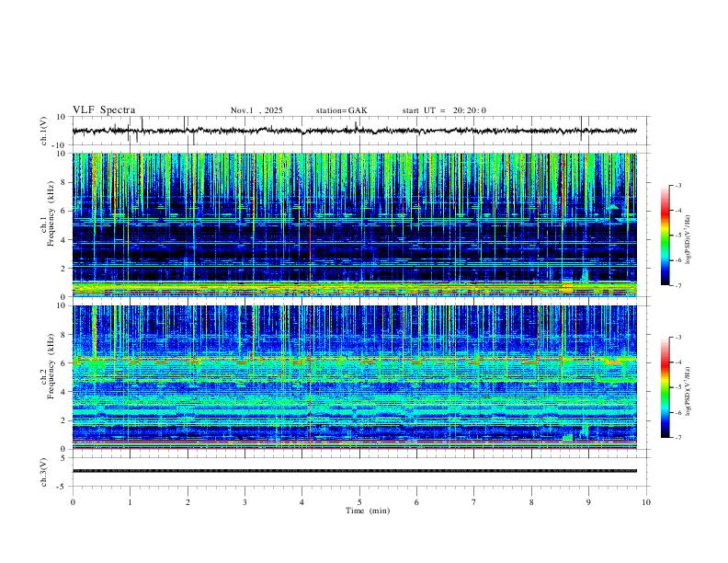
Task: Click the "station=GAK" header label
Action: coord(341,110)
